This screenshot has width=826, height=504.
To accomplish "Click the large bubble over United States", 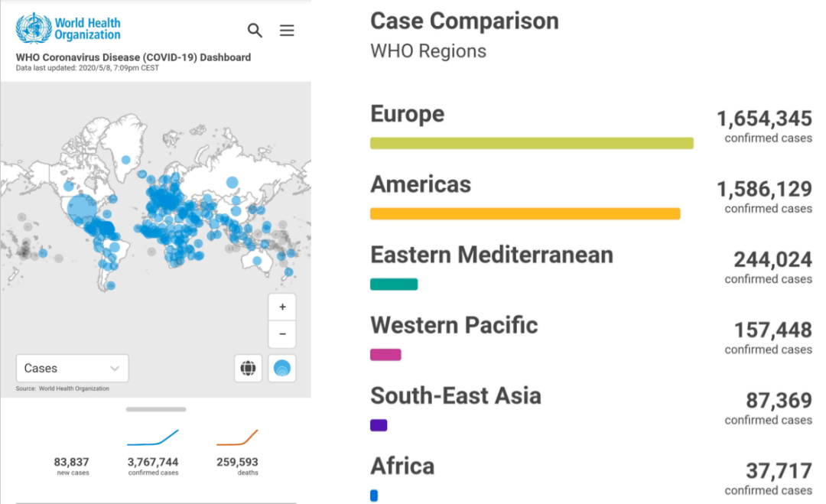I will tap(83, 209).
